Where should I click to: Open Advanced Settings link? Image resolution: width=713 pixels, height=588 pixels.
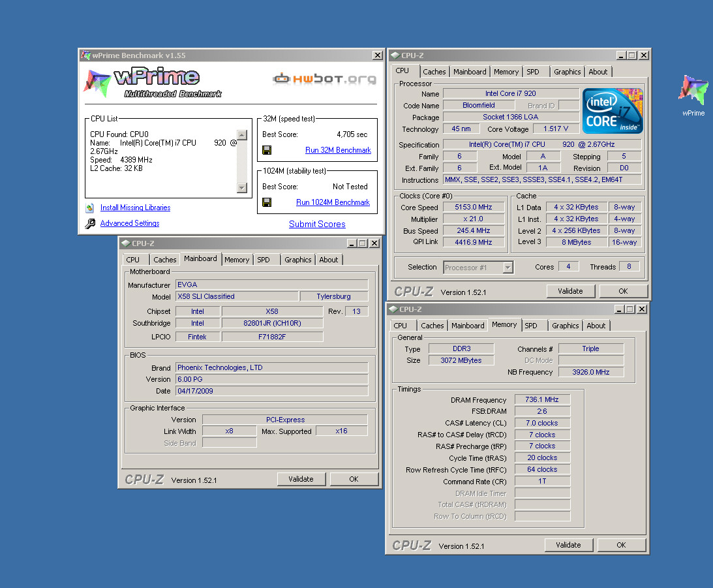point(130,223)
